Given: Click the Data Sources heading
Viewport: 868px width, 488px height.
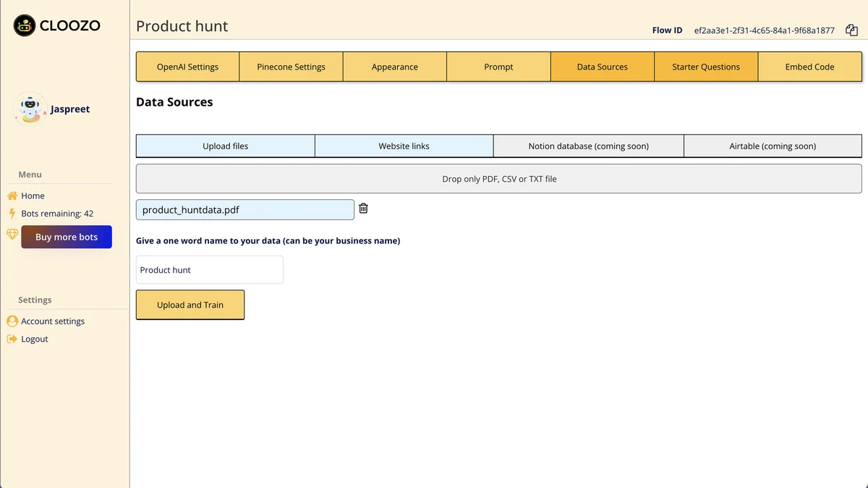Looking at the screenshot, I should (174, 102).
